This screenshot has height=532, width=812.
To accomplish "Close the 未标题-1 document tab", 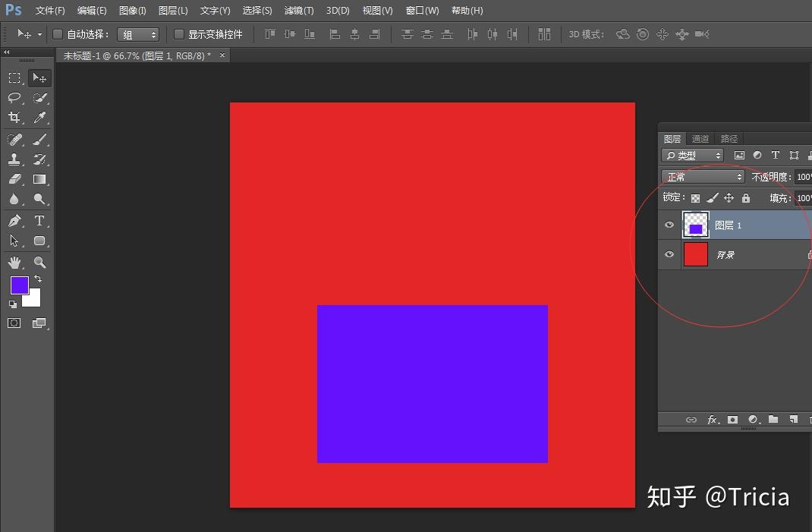I will coord(222,55).
